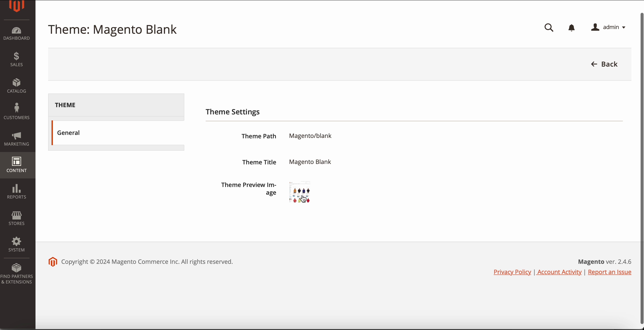The image size is (644, 330).
Task: Open the Privacy Policy link
Action: tap(512, 272)
